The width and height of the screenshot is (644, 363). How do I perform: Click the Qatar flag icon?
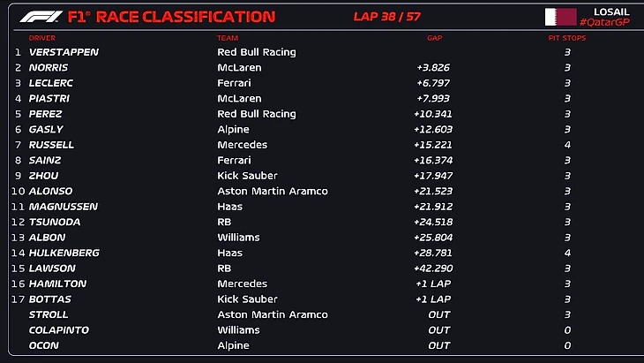click(x=560, y=16)
